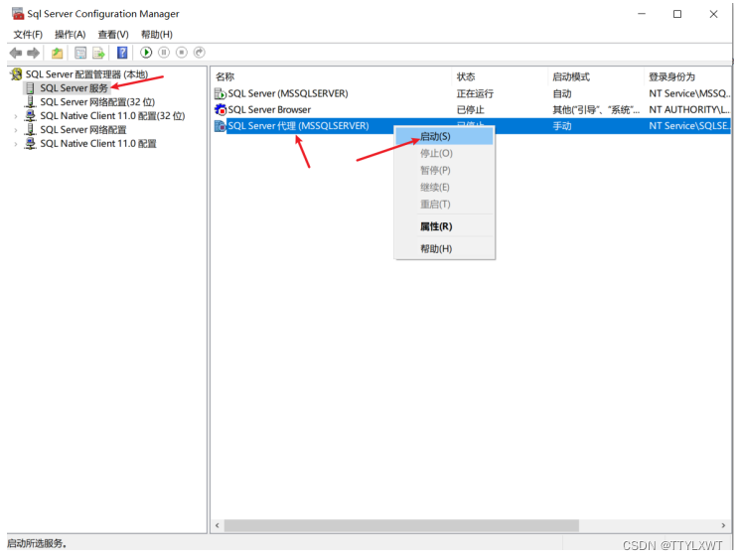The image size is (738, 560).
Task: Click the icon beside SQL Server 网络配置(32 位)
Action: 30,101
